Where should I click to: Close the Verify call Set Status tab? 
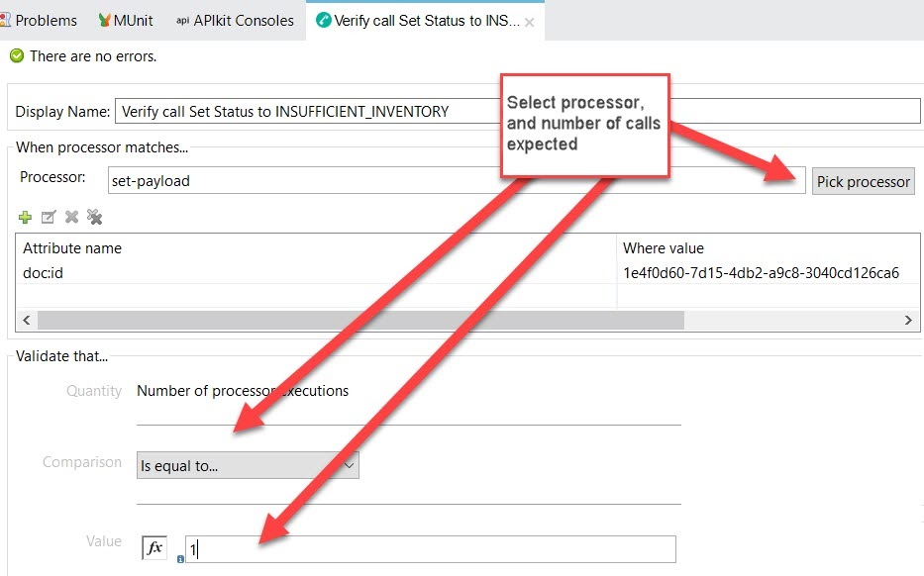[x=529, y=21]
